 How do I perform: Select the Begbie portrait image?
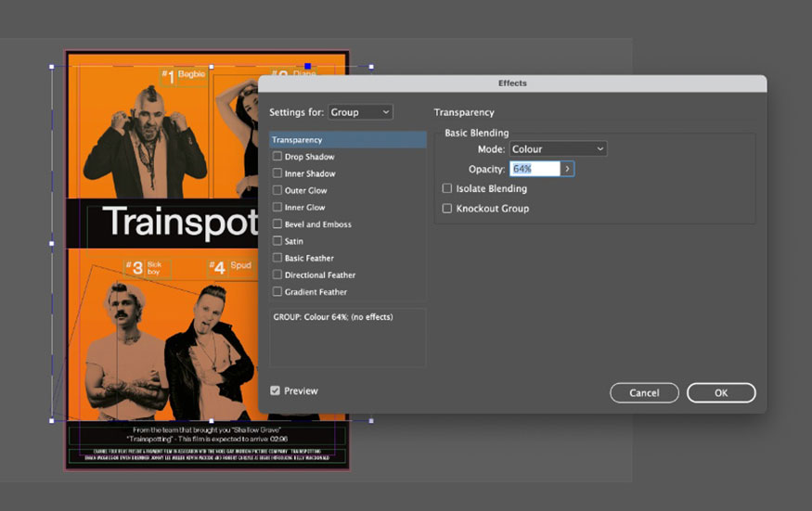(x=148, y=141)
